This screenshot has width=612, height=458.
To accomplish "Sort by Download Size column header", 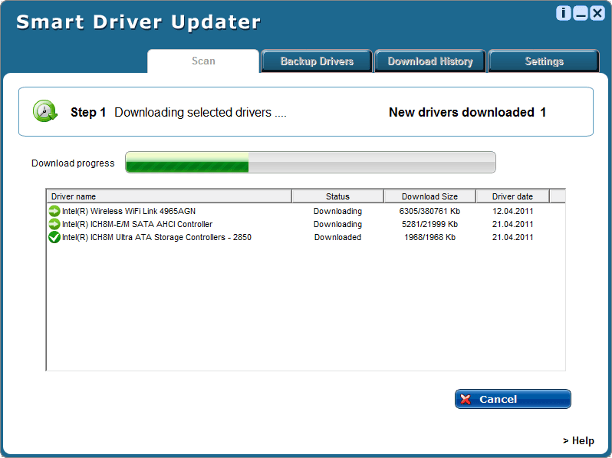I will [429, 196].
